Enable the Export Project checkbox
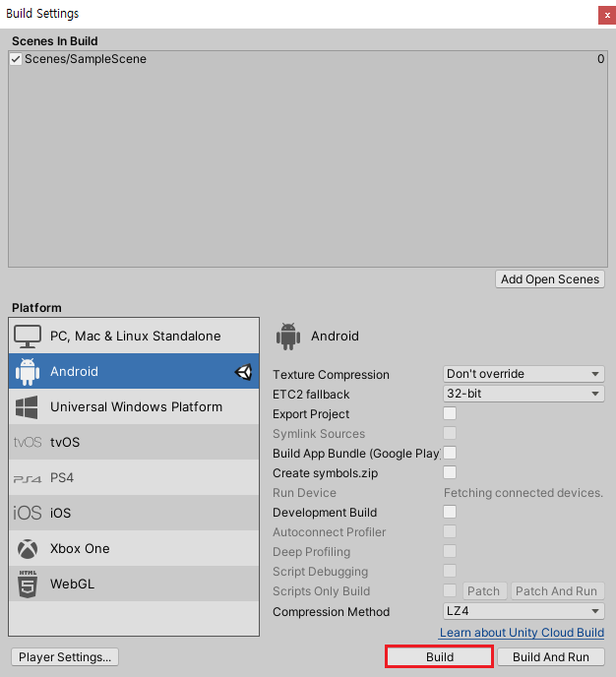The image size is (616, 677). pos(450,413)
